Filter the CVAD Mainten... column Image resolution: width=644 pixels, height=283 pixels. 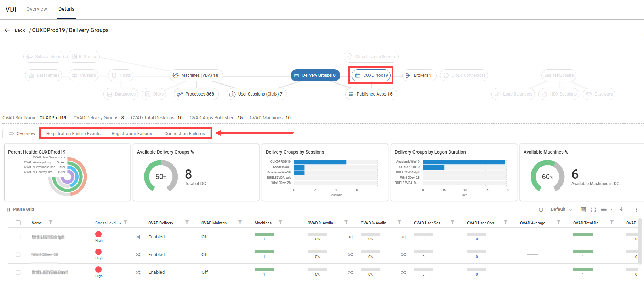240,222
